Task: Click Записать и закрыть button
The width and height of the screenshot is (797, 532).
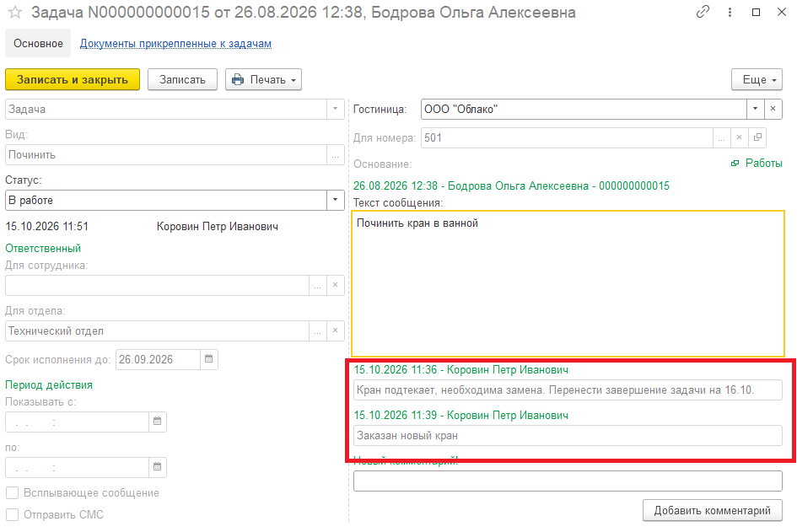Action: (73, 80)
